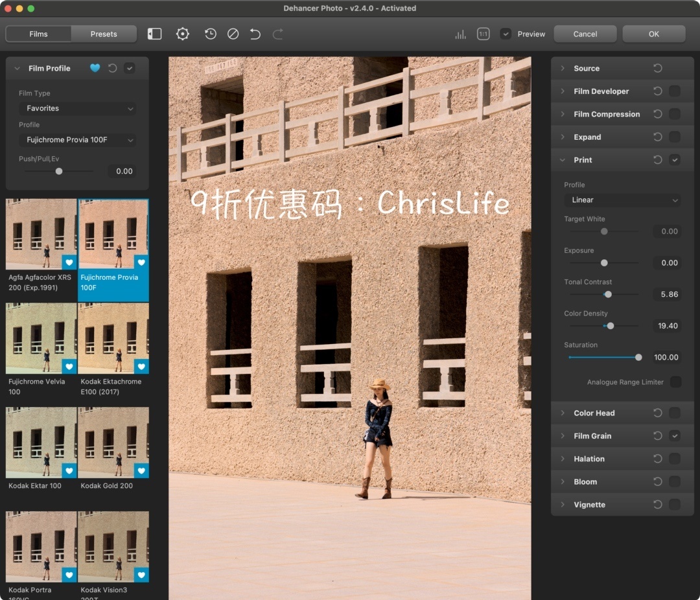Select the Fujichrome Velvia 100 thumbnail
The height and width of the screenshot is (600, 700).
(41, 338)
